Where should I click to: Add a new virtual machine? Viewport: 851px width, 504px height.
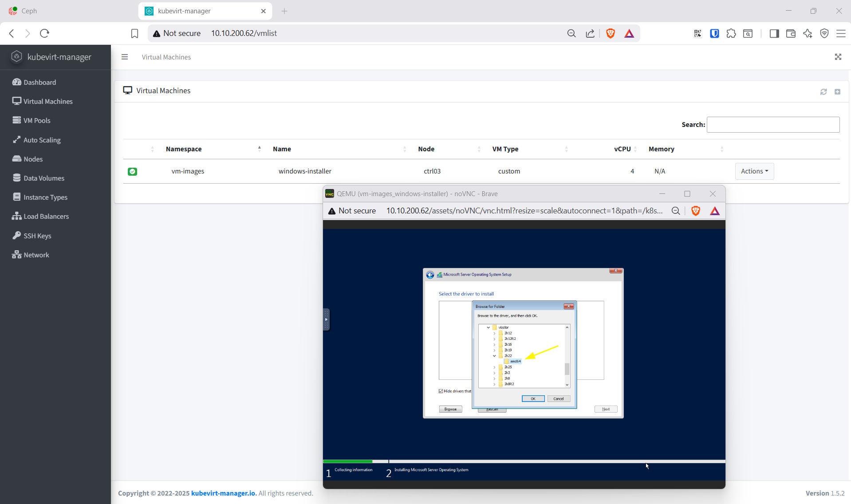pyautogui.click(x=838, y=91)
